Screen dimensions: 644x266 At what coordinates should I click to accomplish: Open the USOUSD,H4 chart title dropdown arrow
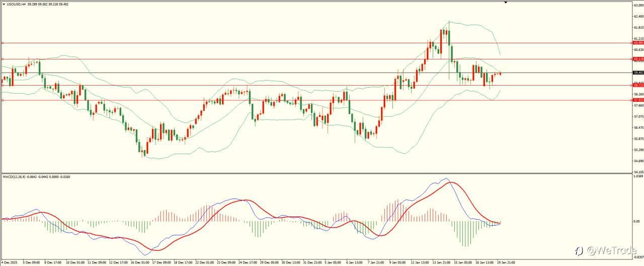pos(3,4)
